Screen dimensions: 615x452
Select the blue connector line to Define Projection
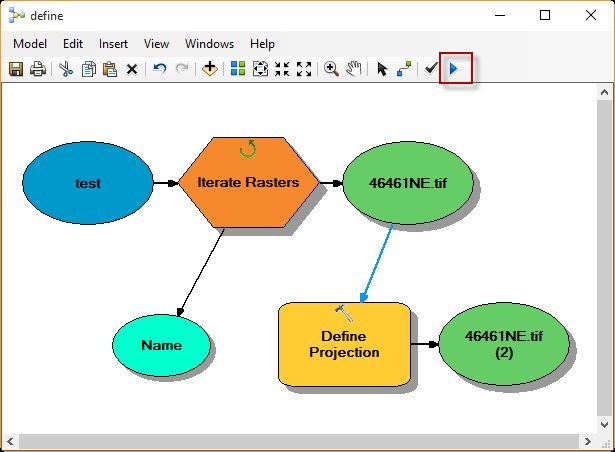click(x=377, y=264)
